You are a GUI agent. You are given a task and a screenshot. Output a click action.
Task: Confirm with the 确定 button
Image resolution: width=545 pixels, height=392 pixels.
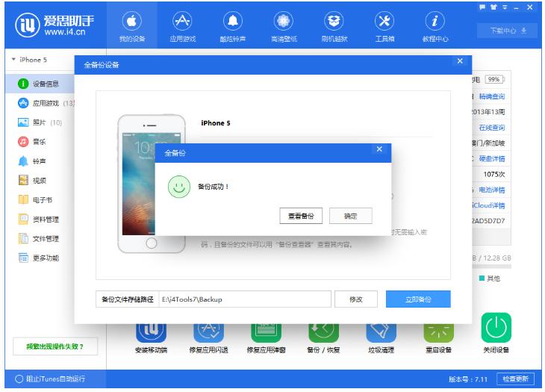point(350,216)
